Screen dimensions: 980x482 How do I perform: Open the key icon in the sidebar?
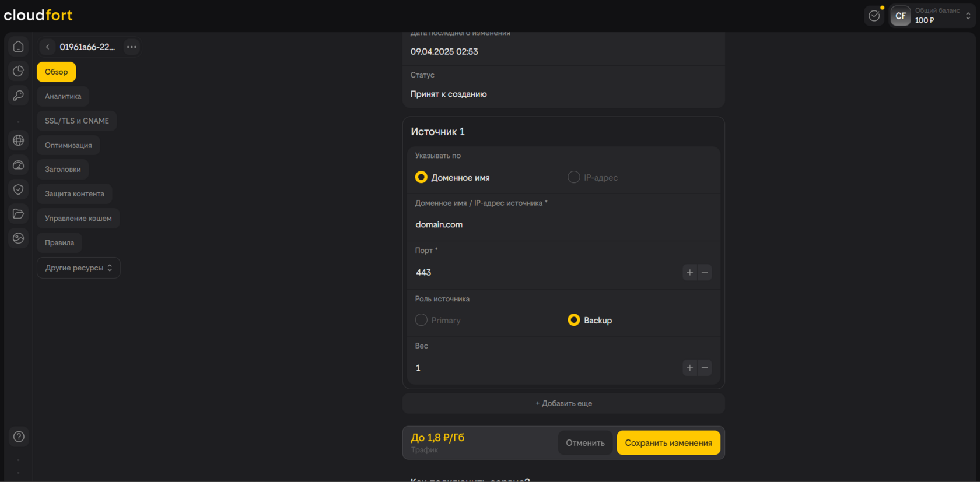(19, 96)
